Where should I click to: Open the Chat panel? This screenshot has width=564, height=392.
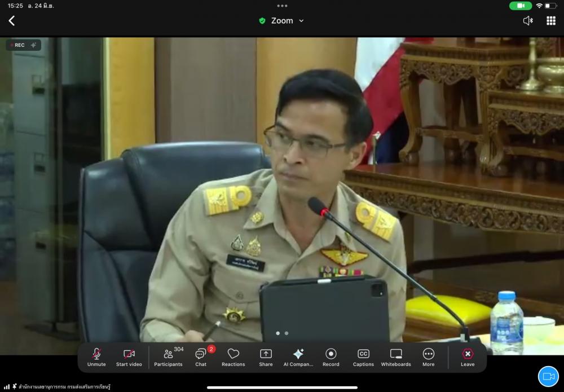201,358
